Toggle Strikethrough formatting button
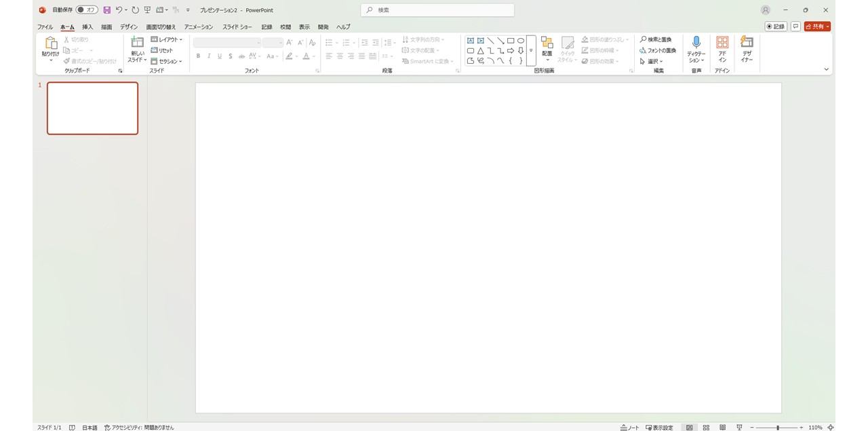The height and width of the screenshot is (431, 868). [241, 56]
